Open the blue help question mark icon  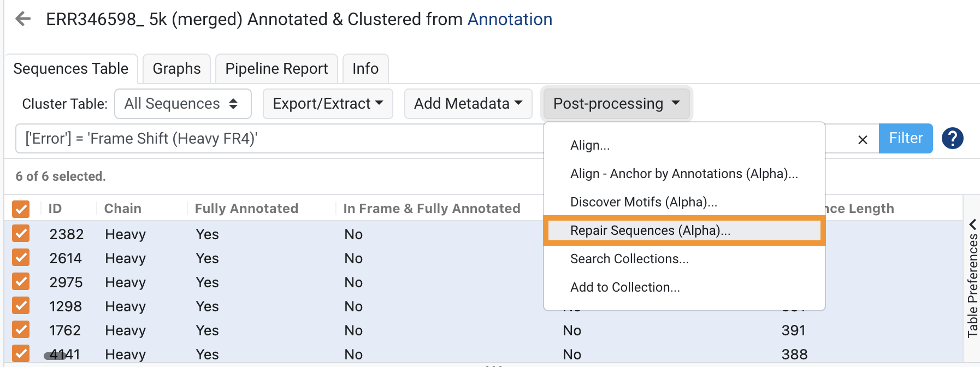point(952,138)
